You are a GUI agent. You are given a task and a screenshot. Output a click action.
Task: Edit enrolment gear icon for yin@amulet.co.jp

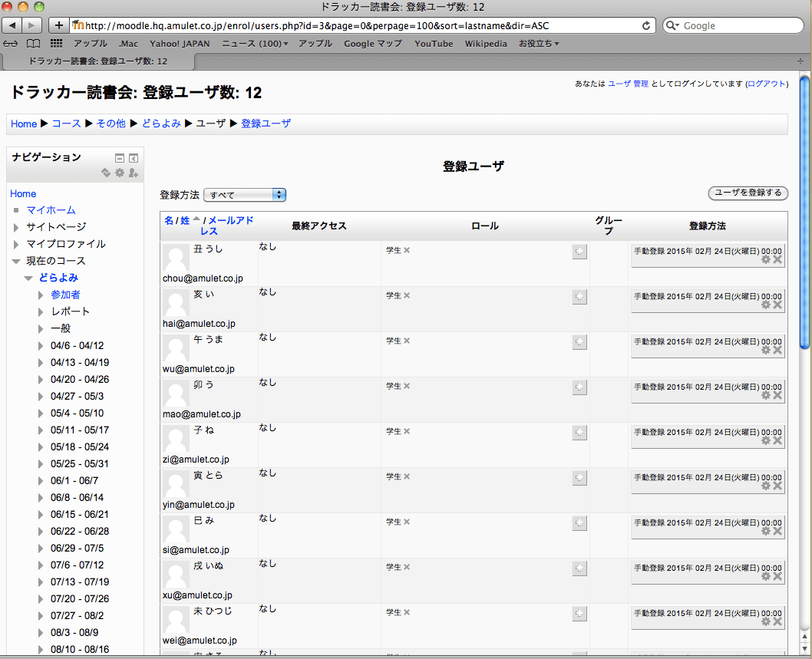coord(766,486)
